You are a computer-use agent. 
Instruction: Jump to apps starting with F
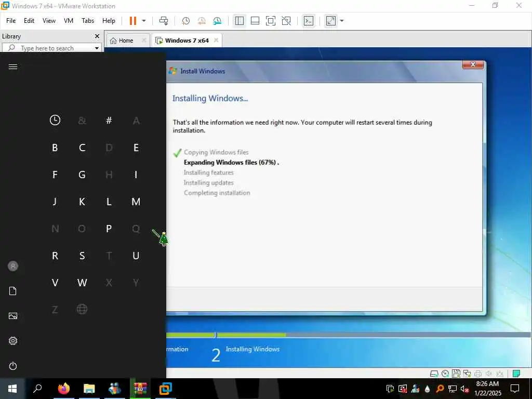pos(55,175)
